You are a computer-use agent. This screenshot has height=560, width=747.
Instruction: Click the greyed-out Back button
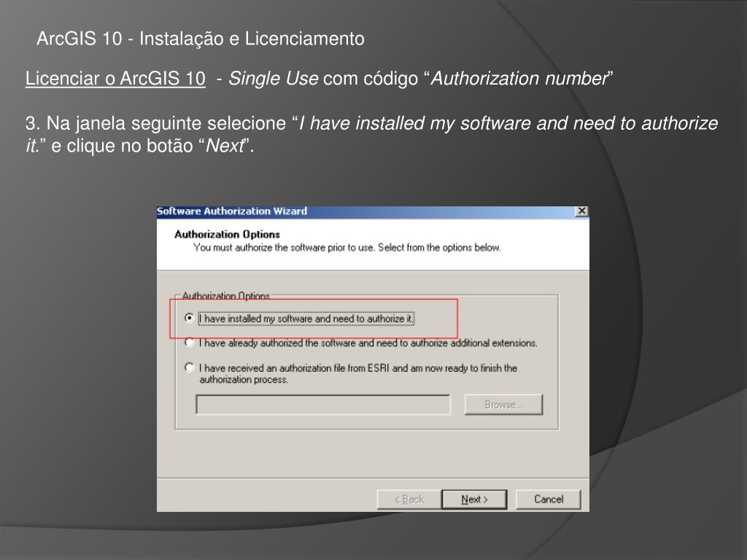[409, 499]
